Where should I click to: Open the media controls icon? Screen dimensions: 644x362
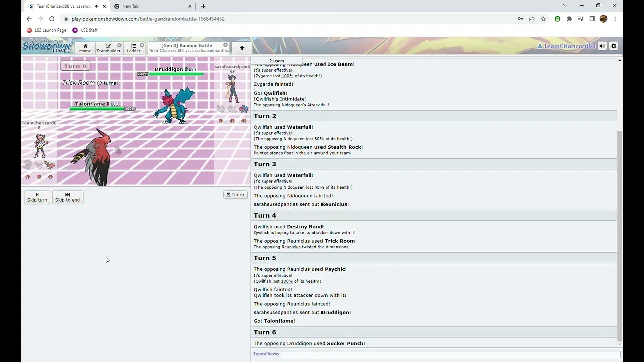pyautogui.click(x=581, y=19)
